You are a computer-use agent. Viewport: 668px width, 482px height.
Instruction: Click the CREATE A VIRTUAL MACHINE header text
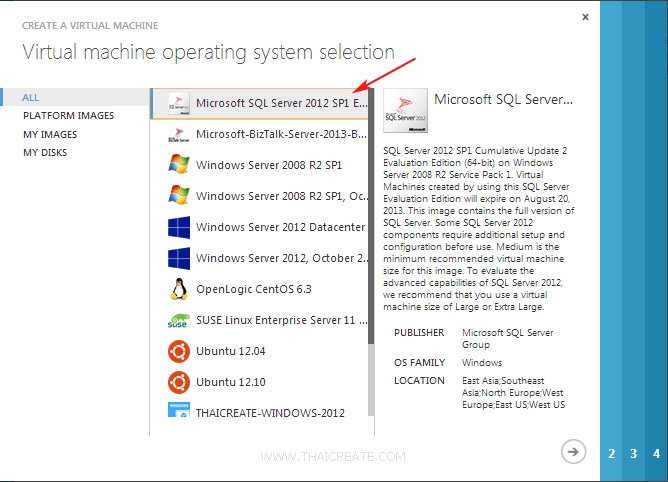click(90, 26)
